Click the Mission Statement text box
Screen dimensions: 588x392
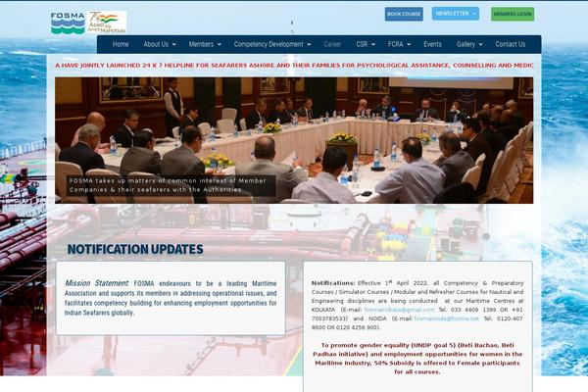pos(171,298)
